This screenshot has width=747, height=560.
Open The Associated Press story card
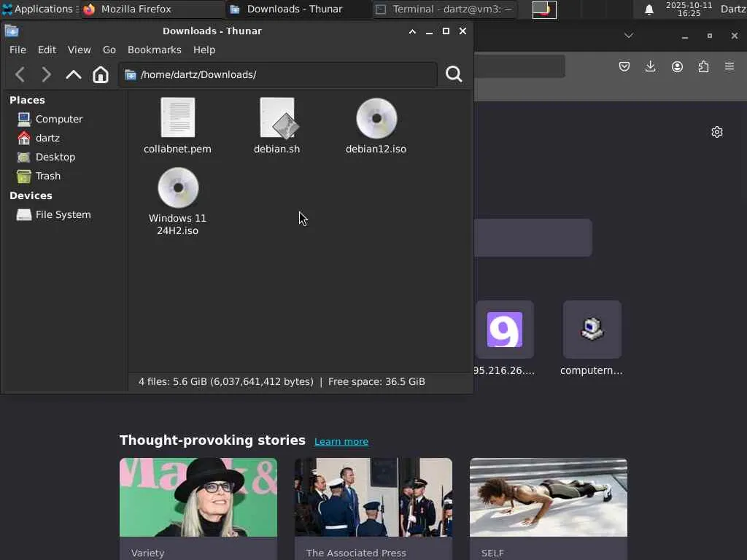click(373, 508)
